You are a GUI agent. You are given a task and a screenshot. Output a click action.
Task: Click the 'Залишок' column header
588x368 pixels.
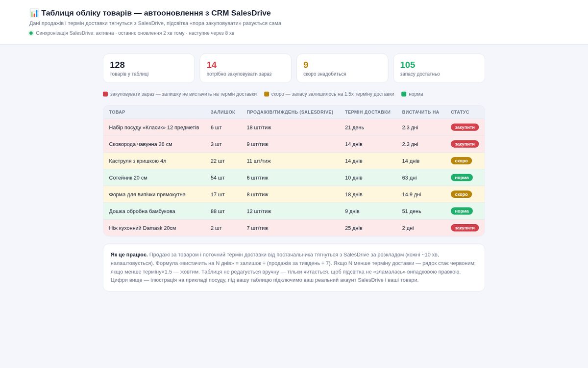(223, 112)
